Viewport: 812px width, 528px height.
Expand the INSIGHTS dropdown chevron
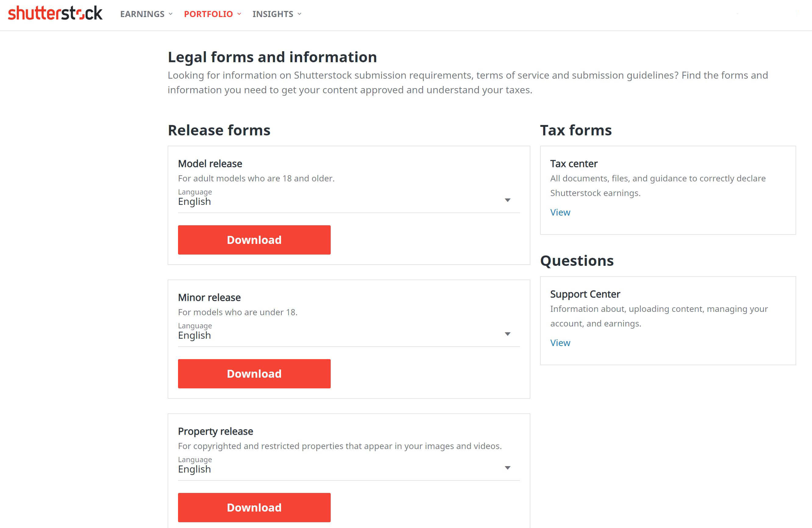pyautogui.click(x=299, y=14)
